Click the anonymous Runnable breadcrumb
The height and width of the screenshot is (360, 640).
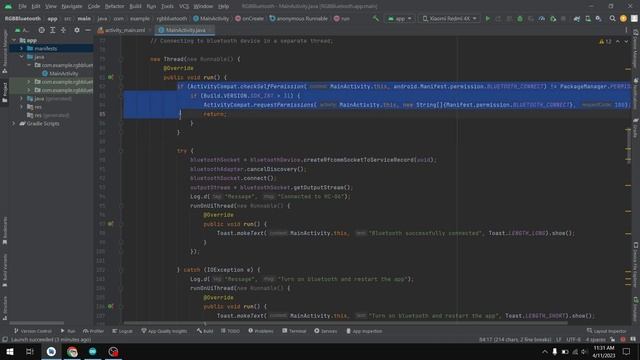pyautogui.click(x=299, y=18)
